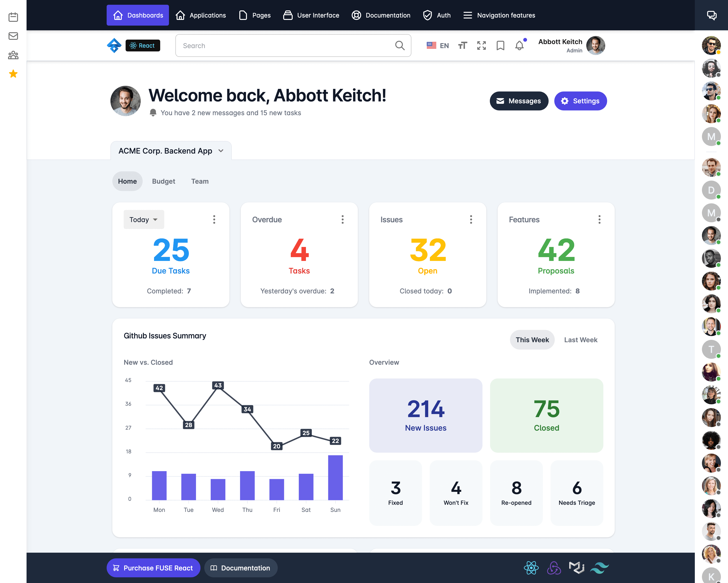728x583 pixels.
Task: Switch to the Team tab
Action: click(200, 181)
